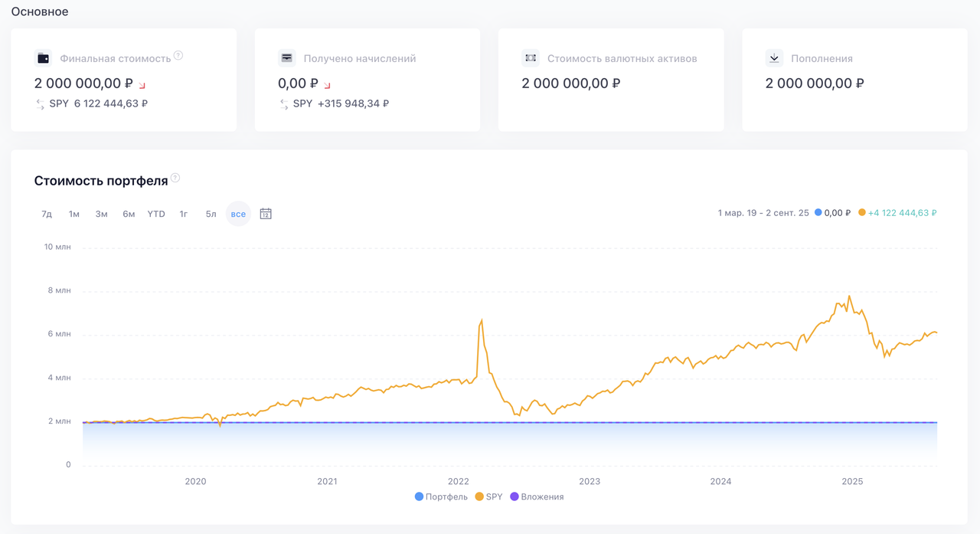Image resolution: width=980 pixels, height=534 pixels.
Task: Click the card icon beside Получено начислений
Action: tap(286, 58)
